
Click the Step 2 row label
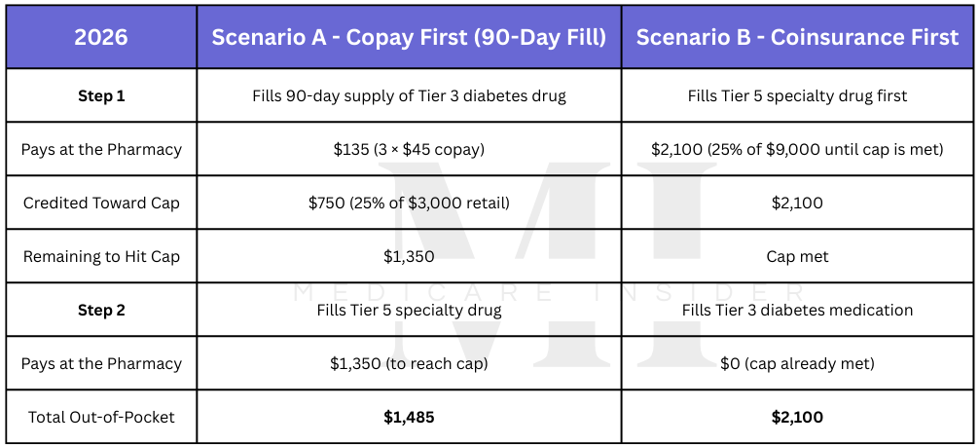point(101,311)
